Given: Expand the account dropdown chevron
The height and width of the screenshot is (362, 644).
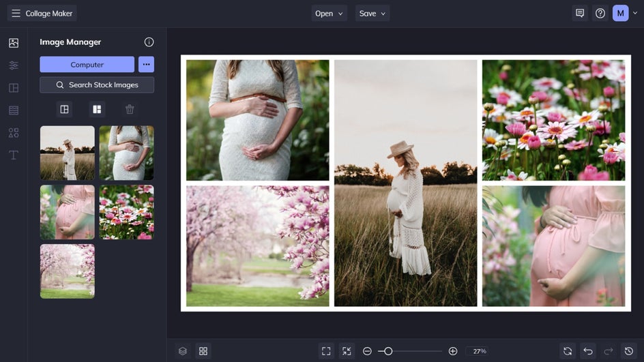Looking at the screenshot, I should [635, 13].
